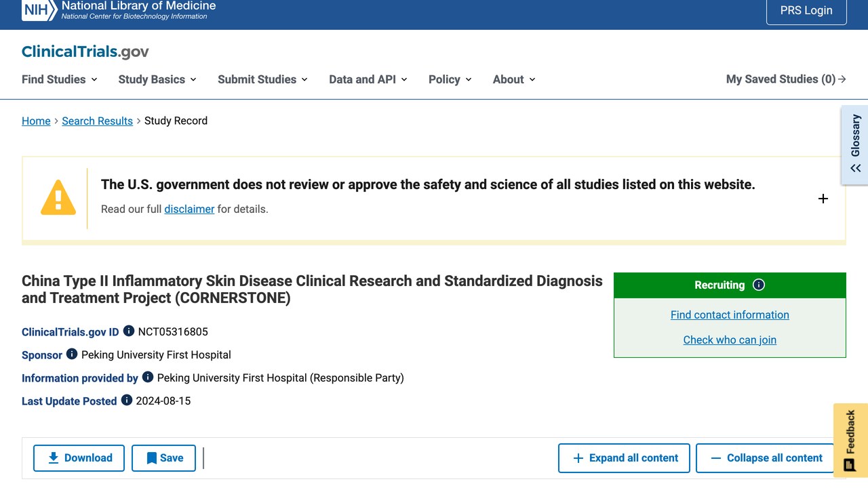The width and height of the screenshot is (868, 488).
Task: Click the NIH logo in header
Action: 39,9
